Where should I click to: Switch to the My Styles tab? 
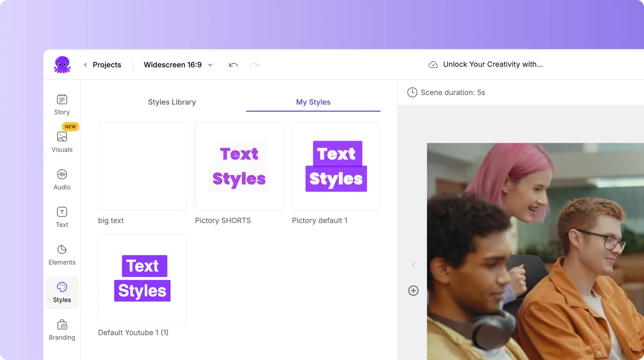(x=313, y=102)
